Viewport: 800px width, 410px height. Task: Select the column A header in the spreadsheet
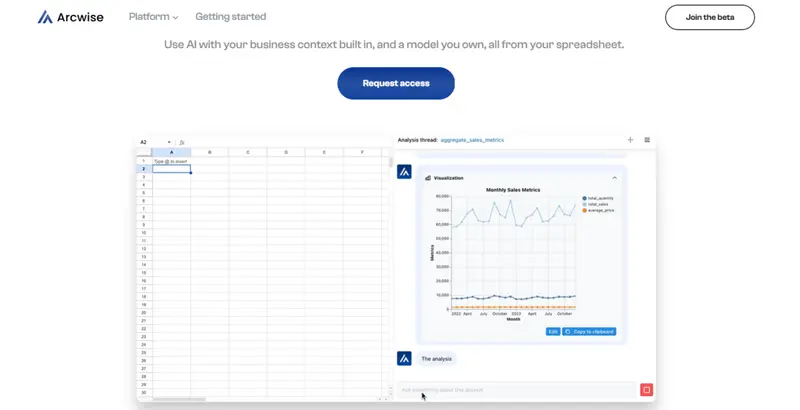pos(171,152)
